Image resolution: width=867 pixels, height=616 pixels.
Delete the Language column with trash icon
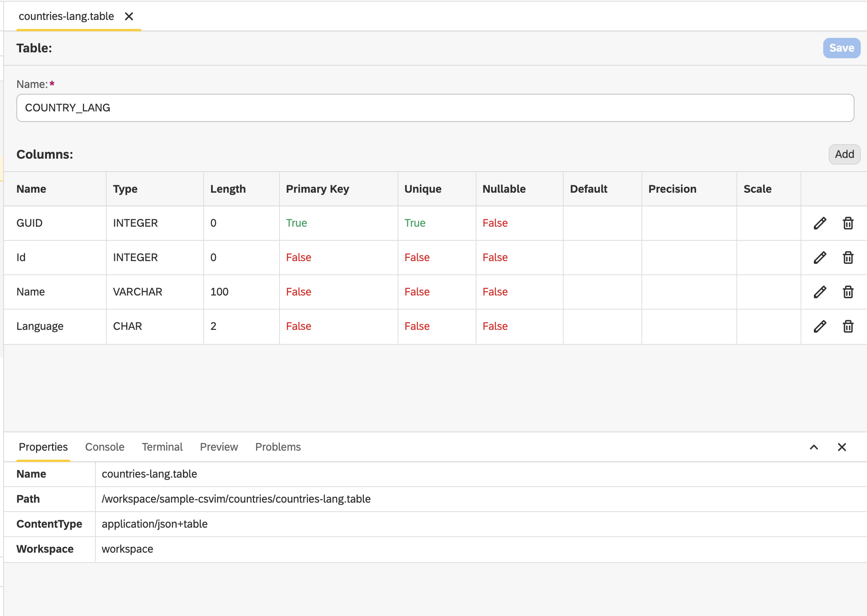848,326
